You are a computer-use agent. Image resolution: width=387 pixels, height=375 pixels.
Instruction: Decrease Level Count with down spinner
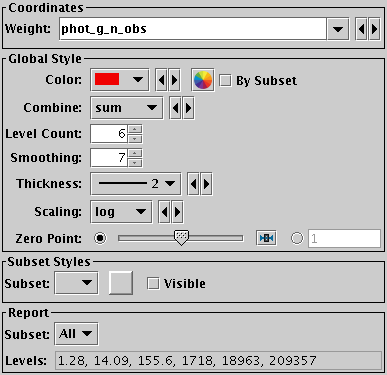click(135, 138)
